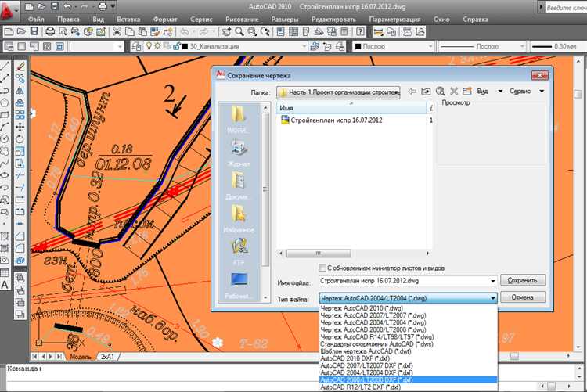Open the 'Вид' dropdown in the save dialog
Viewport: 587px width, 392px height.
[x=489, y=91]
